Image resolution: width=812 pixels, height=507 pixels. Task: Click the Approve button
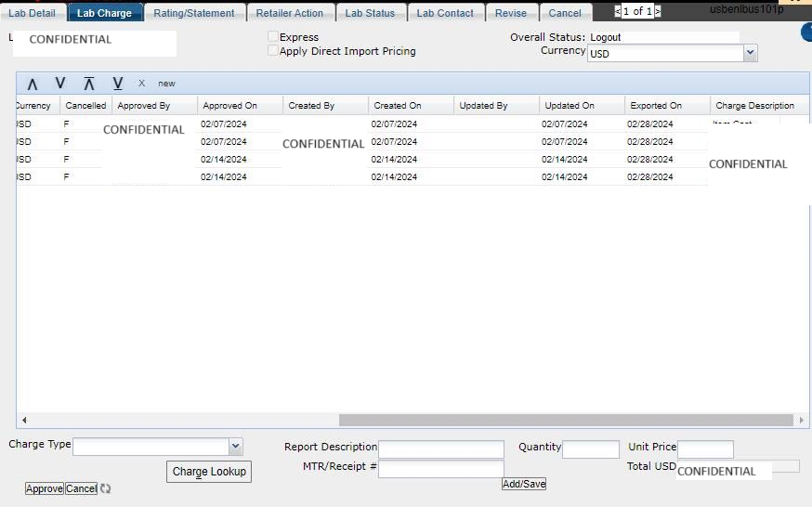click(x=45, y=488)
